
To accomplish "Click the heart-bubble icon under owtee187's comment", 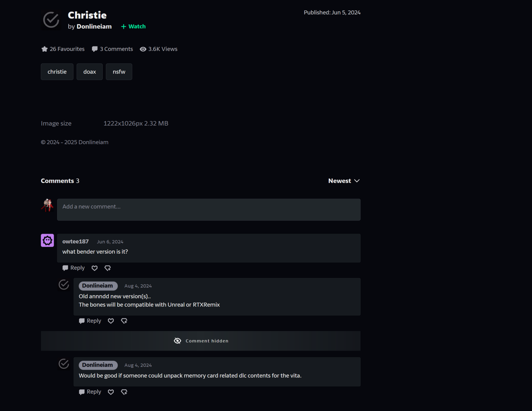I will tap(108, 268).
